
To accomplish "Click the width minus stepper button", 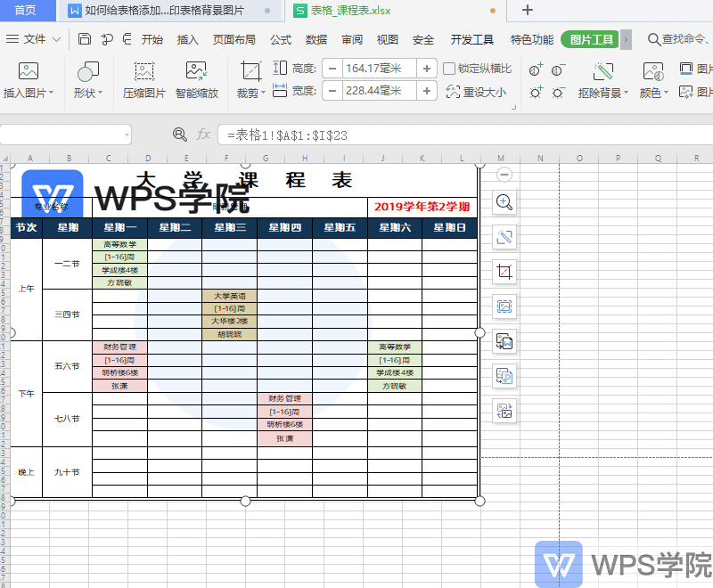I will [x=332, y=91].
